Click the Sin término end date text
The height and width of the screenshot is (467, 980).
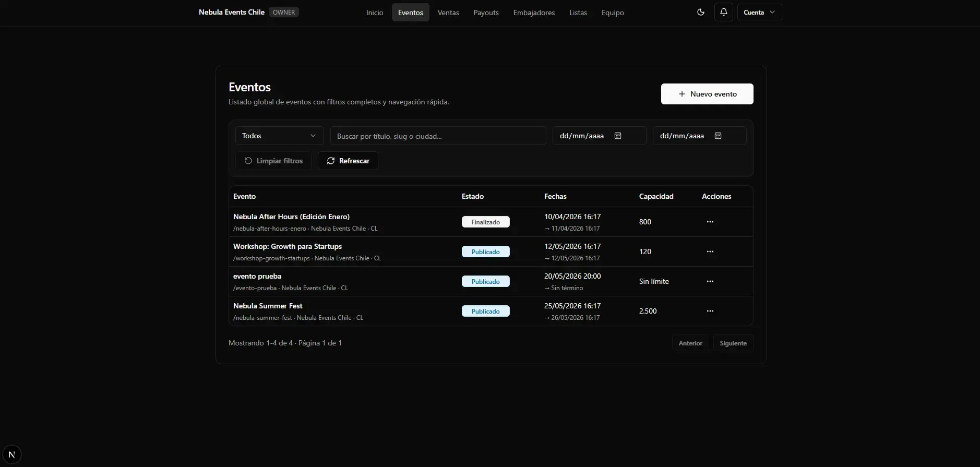coord(567,288)
